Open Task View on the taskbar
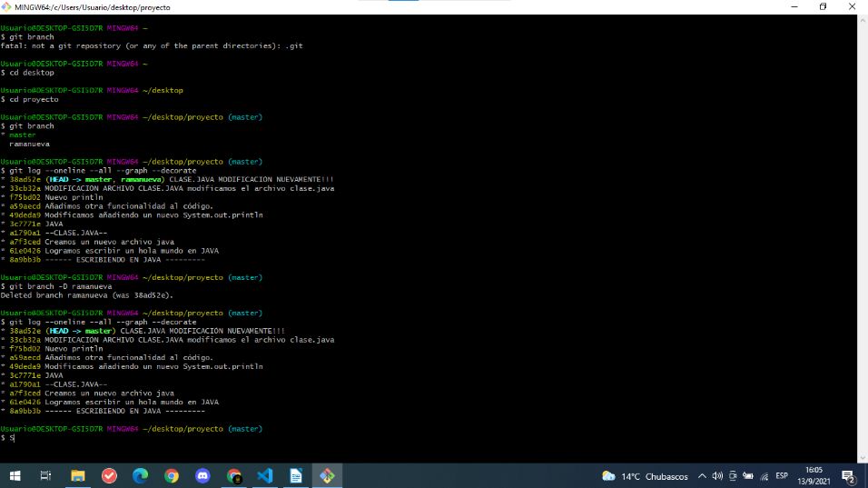The height and width of the screenshot is (488, 868). pyautogui.click(x=46, y=476)
